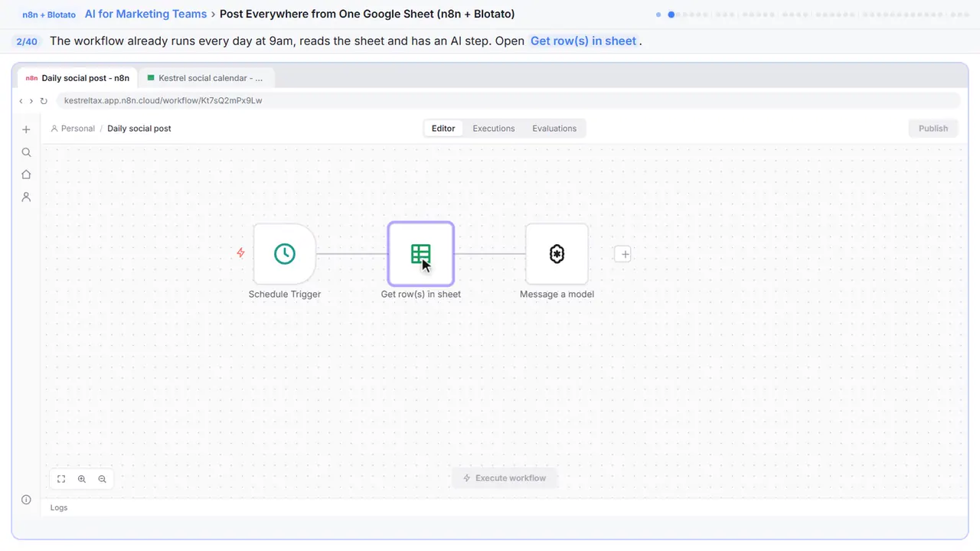Screen dimensions: 980x551
Task: Go forward in the browser
Action: tap(31, 101)
